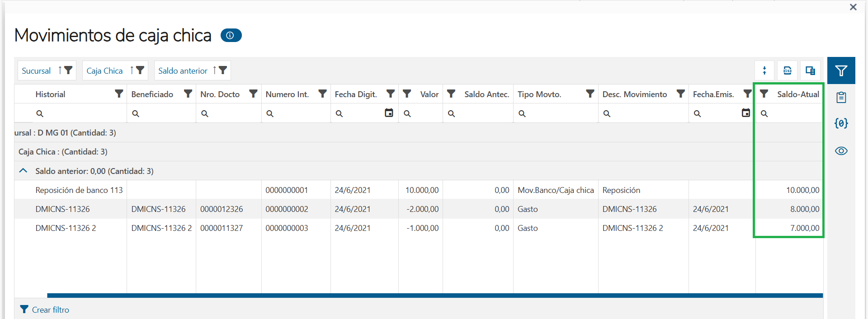Screen dimensions: 868x319
Task: Open the Fecha.Emis. calendar dropdown
Action: [x=746, y=113]
